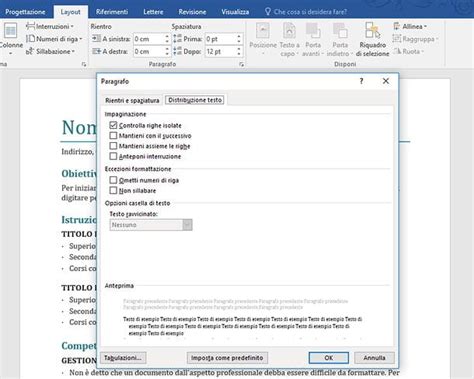Viewport: 474px width, 379px height.
Task: Click the Annulla cancel button
Action: tap(374, 358)
